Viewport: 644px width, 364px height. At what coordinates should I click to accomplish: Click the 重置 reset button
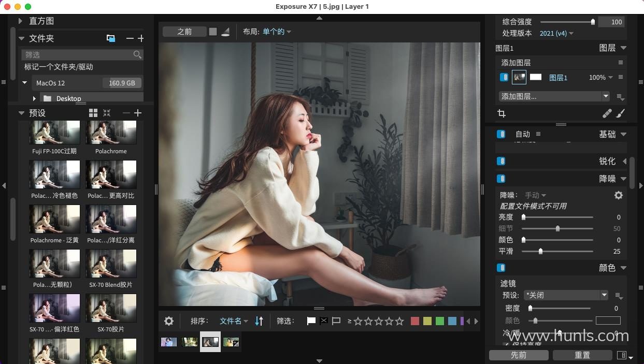click(582, 355)
